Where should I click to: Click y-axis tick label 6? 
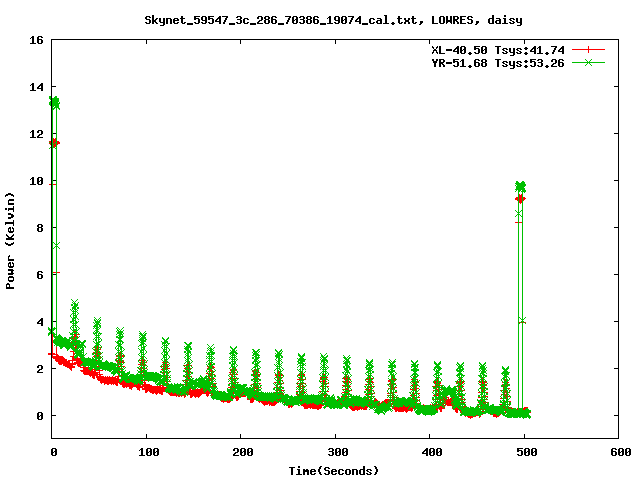[x=40, y=275]
